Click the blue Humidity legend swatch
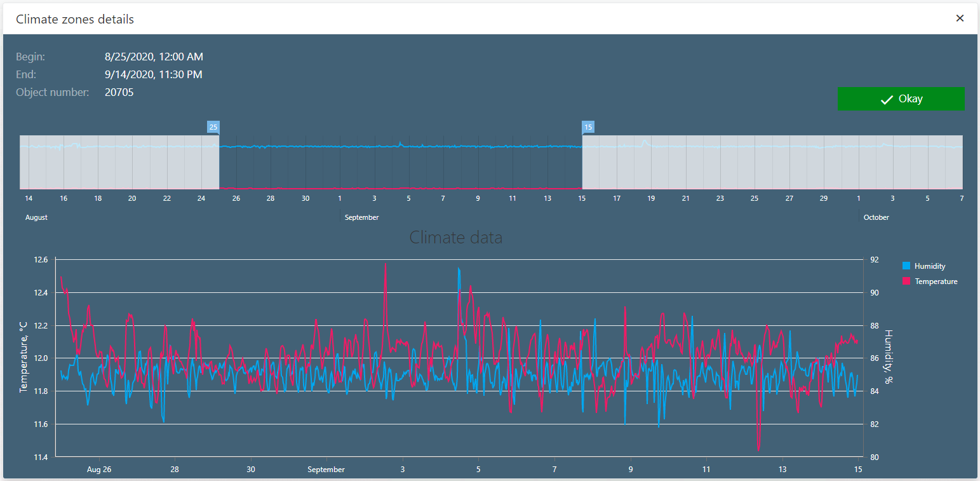 click(905, 266)
